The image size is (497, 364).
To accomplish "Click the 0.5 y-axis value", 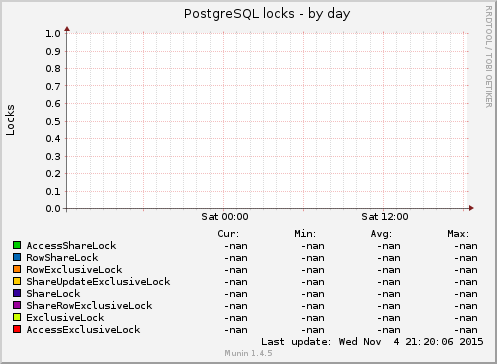I will 53,121.
